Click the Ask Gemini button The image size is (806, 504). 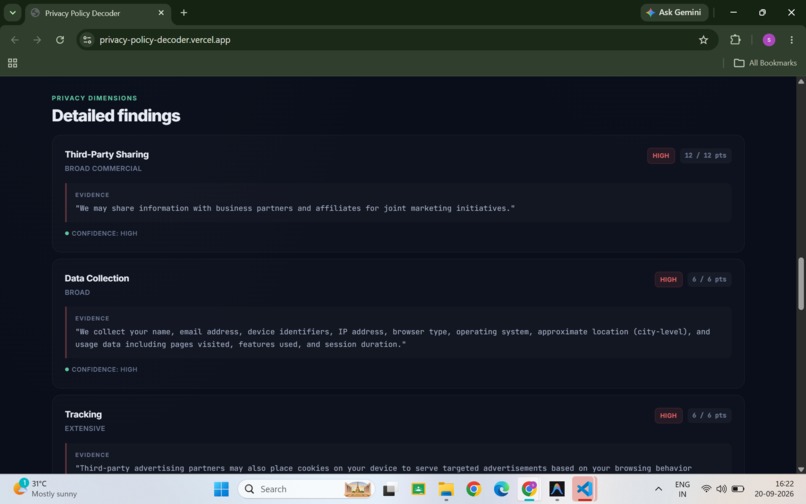coord(674,12)
